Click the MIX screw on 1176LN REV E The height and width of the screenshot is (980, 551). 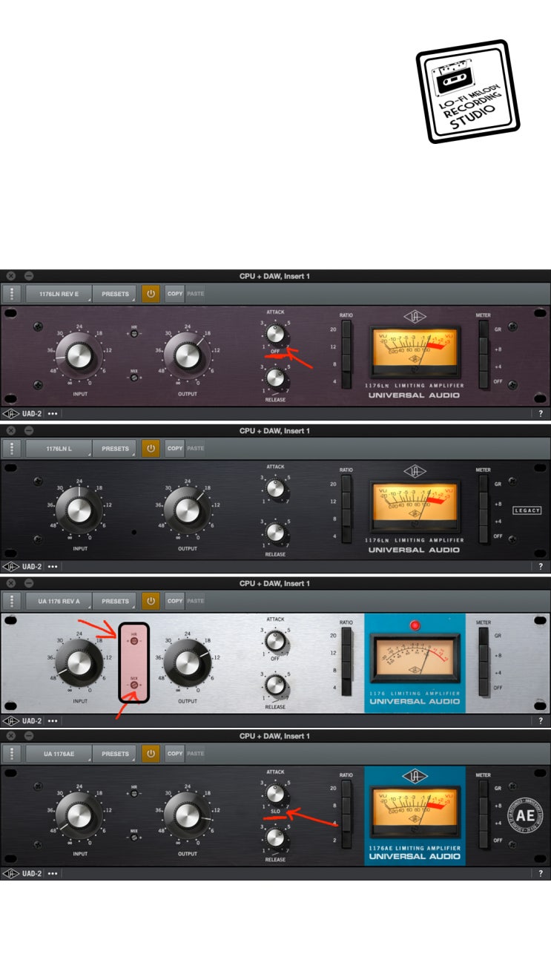(134, 378)
